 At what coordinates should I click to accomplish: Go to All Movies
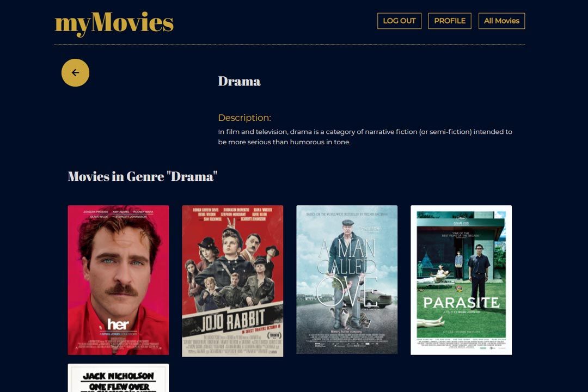[x=501, y=21]
